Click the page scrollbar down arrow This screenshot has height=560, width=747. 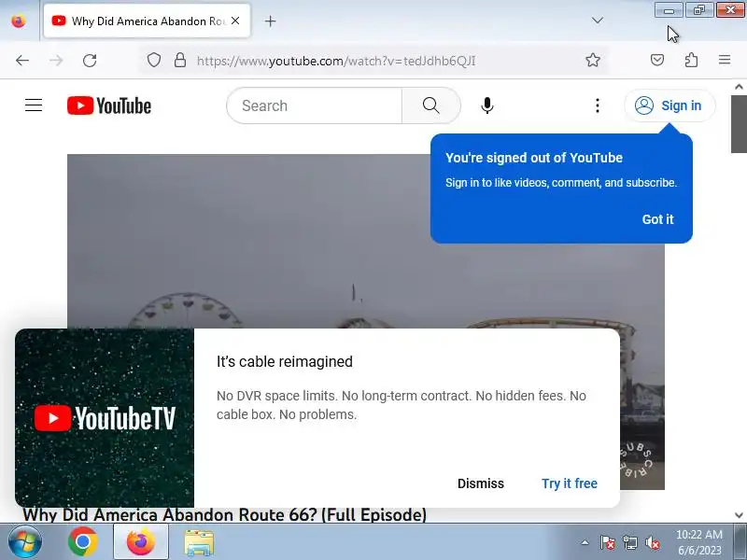[739, 515]
